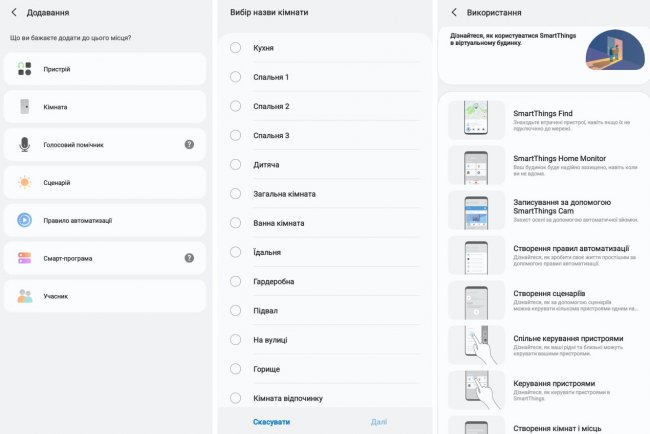Click the Голосовий помічник microphone icon

pyautogui.click(x=25, y=144)
